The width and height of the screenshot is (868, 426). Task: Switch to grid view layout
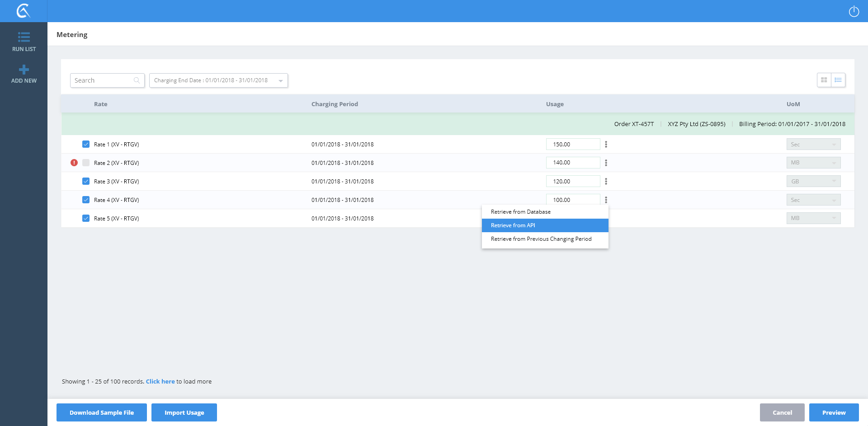click(x=824, y=80)
